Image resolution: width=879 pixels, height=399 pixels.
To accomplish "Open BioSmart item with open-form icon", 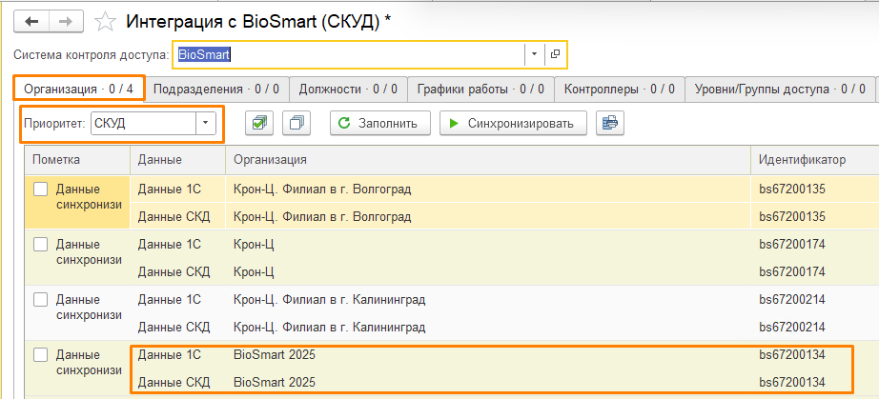I will (555, 54).
